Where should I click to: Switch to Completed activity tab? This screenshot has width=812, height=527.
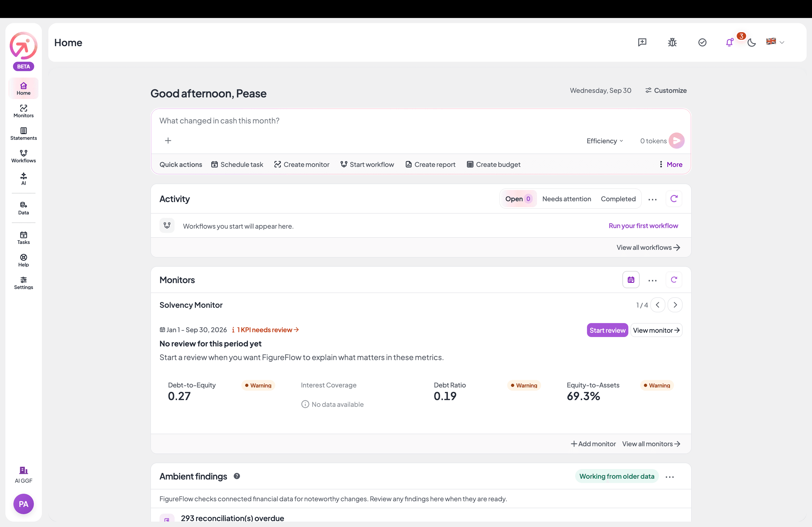(618, 199)
